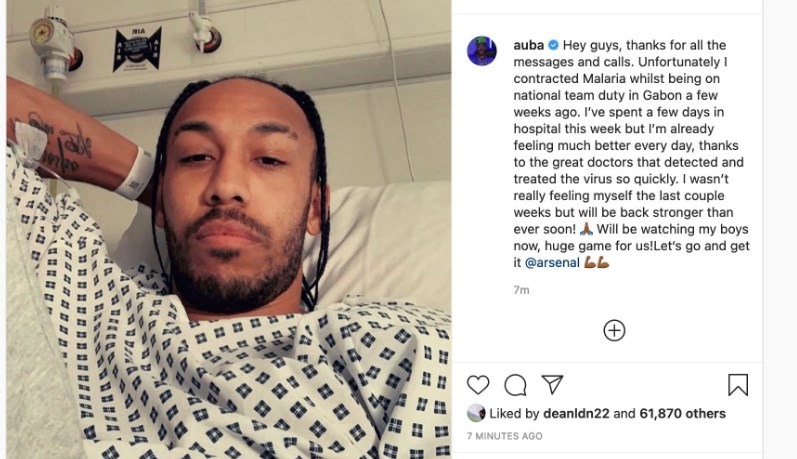
Task: Click the praying hands emoji in caption
Action: (x=586, y=229)
